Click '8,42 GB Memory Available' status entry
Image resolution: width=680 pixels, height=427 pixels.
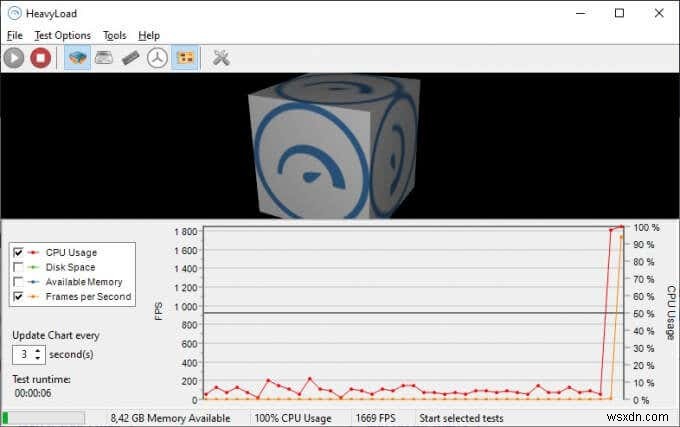(170, 418)
